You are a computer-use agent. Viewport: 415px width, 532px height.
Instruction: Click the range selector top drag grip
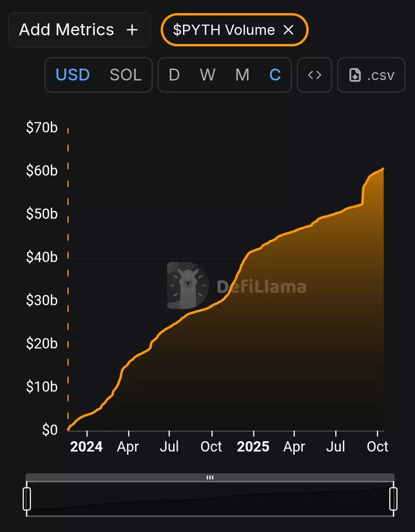point(210,477)
